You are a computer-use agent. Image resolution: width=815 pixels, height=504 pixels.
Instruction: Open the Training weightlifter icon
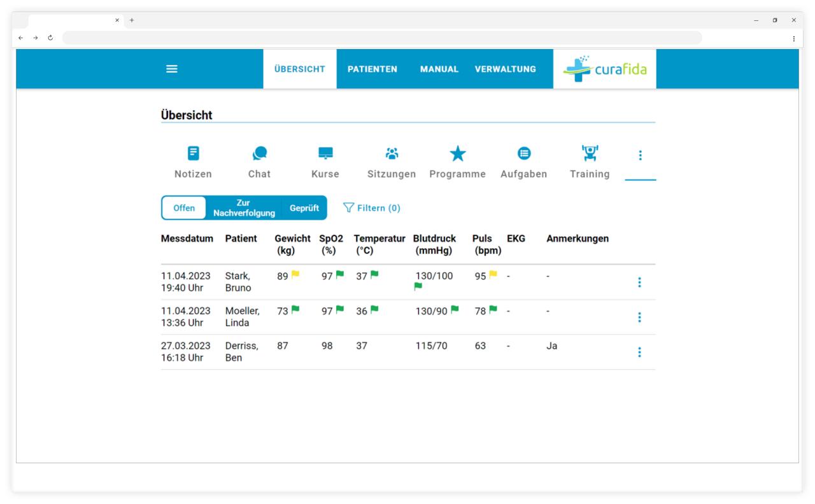point(590,153)
